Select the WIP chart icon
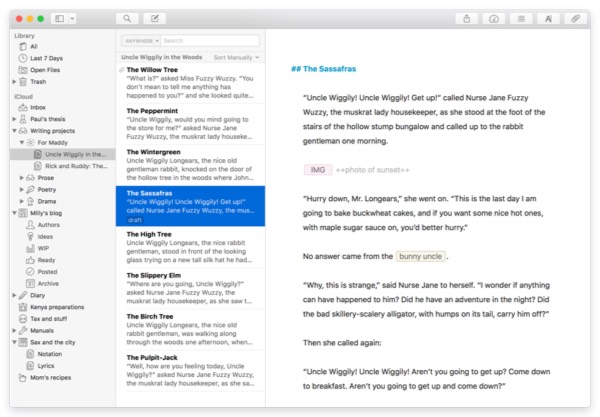Image resolution: width=600 pixels, height=417 pixels. point(30,248)
